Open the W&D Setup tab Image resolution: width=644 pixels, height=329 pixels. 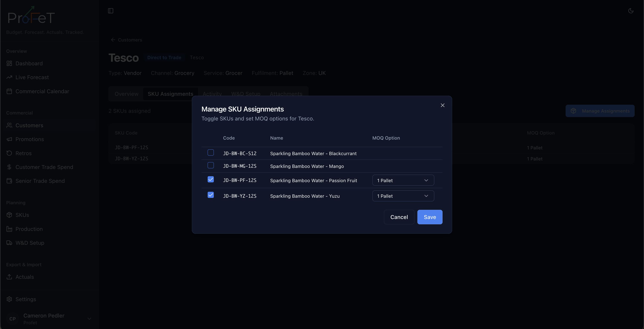(x=246, y=94)
